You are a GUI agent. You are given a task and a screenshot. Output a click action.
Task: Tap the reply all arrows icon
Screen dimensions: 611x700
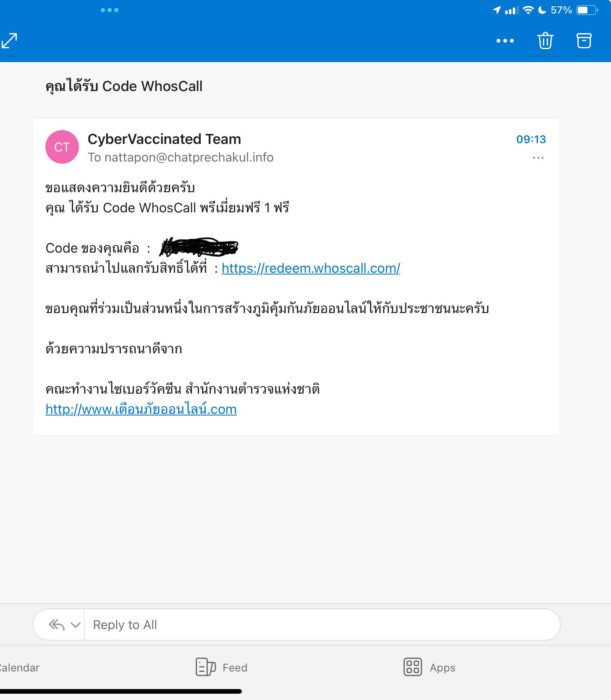57,624
